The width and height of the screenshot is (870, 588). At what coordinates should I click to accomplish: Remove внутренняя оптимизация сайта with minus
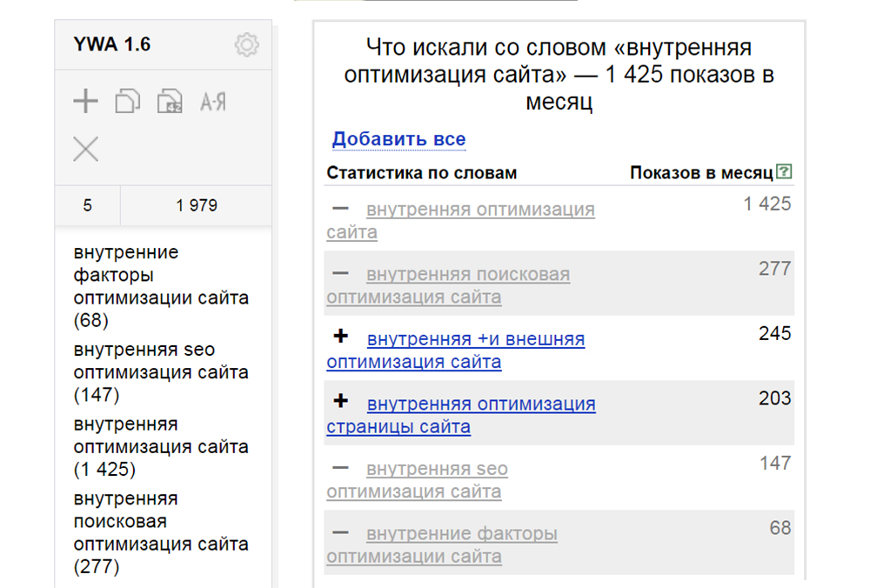click(341, 209)
